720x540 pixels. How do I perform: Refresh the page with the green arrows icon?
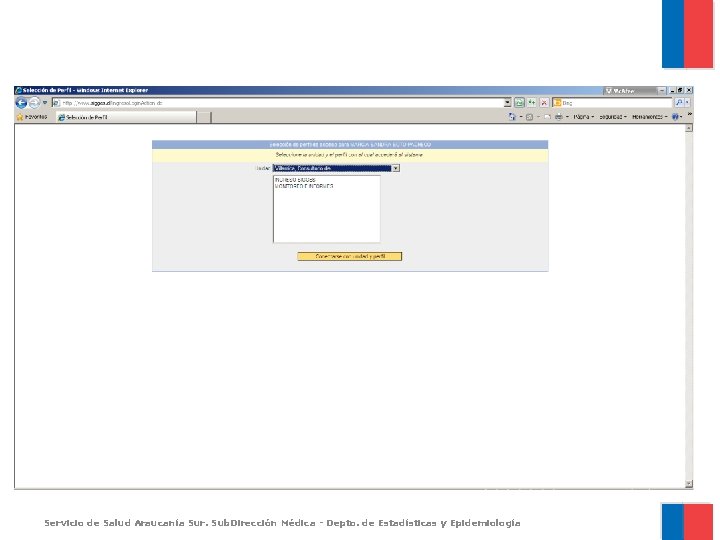(532, 103)
